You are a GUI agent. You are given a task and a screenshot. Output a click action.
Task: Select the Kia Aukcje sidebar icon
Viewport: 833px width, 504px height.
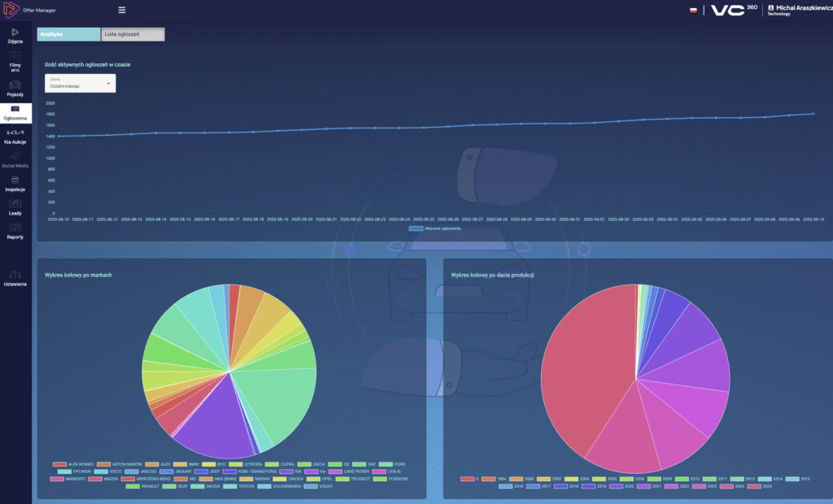15,134
